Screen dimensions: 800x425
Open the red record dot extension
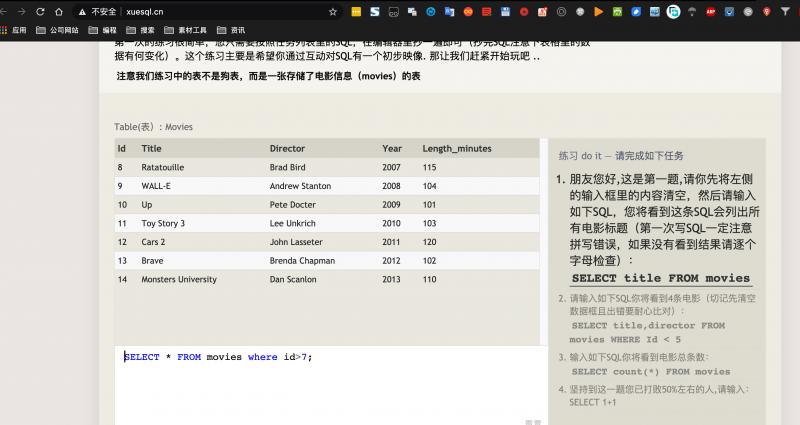pos(524,11)
